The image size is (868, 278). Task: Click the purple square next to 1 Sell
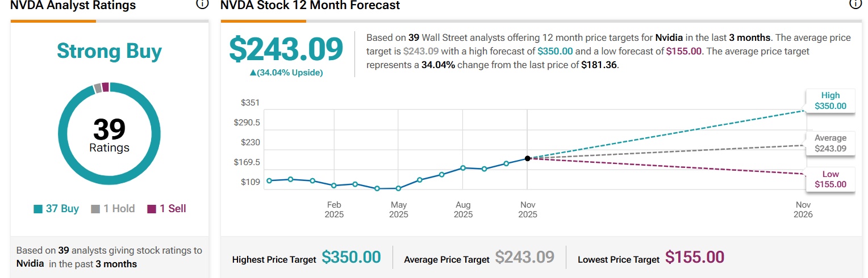[152, 209]
